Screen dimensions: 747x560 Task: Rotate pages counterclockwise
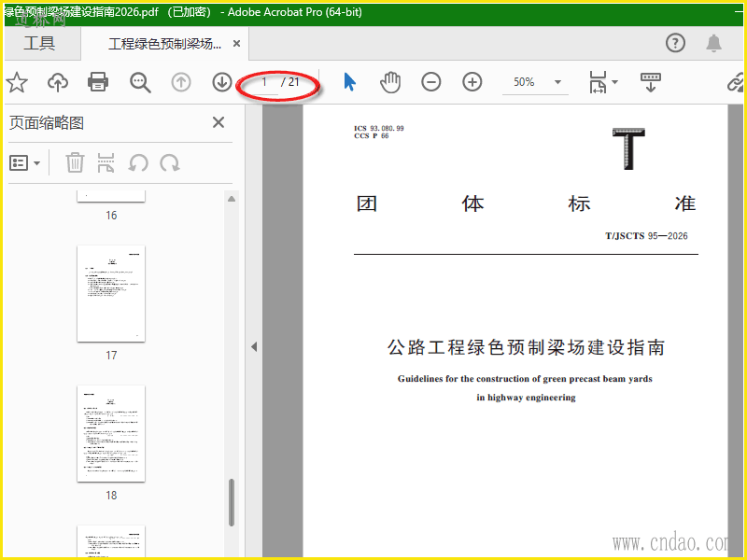coord(138,162)
